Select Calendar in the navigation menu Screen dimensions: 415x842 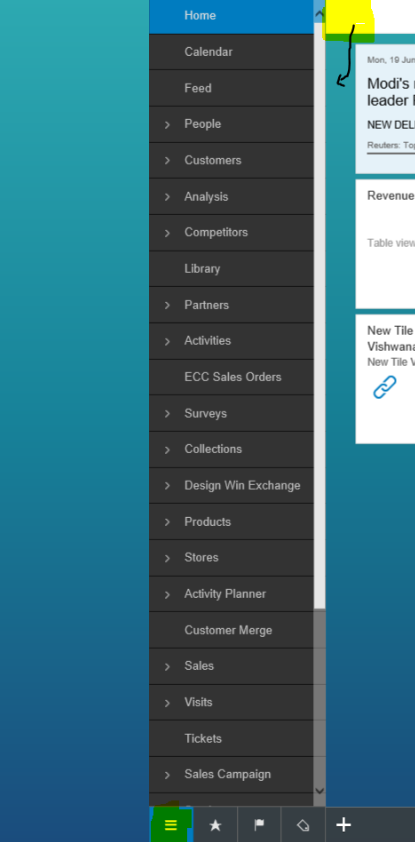coord(231,52)
